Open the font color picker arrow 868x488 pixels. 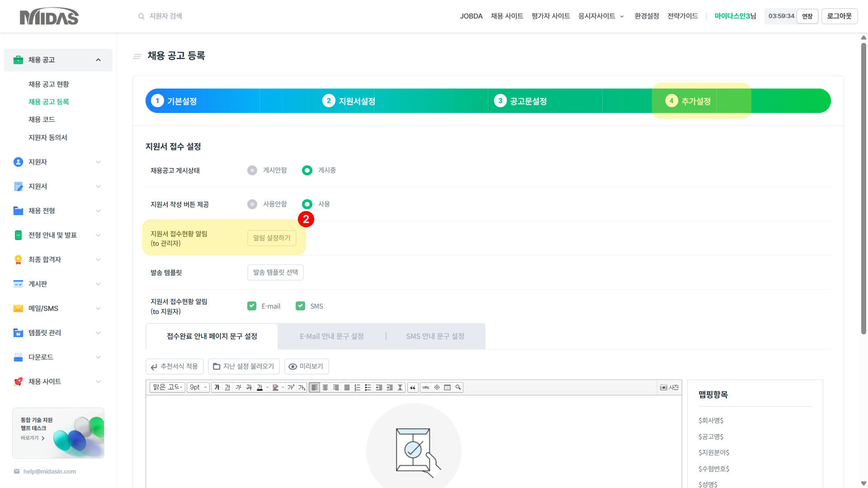268,387
